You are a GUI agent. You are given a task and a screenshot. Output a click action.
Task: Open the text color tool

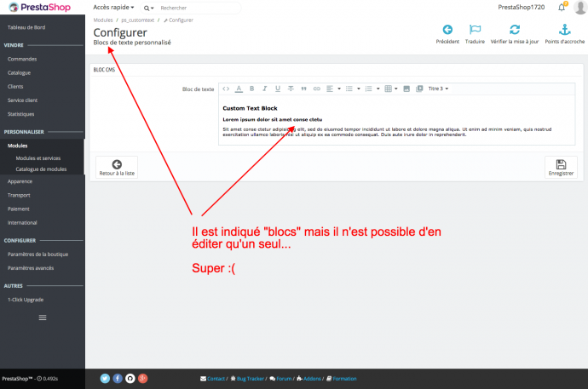click(239, 89)
